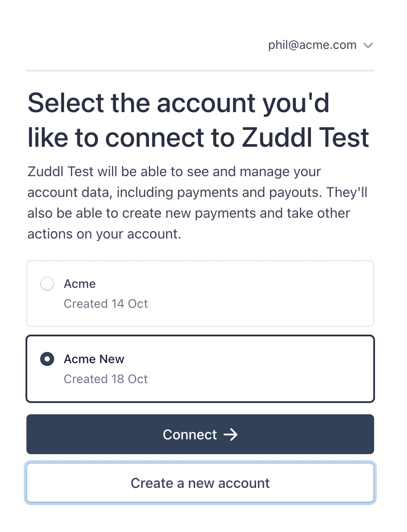Click the arrow icon inside Connect button
The image size is (407, 532).
231,435
